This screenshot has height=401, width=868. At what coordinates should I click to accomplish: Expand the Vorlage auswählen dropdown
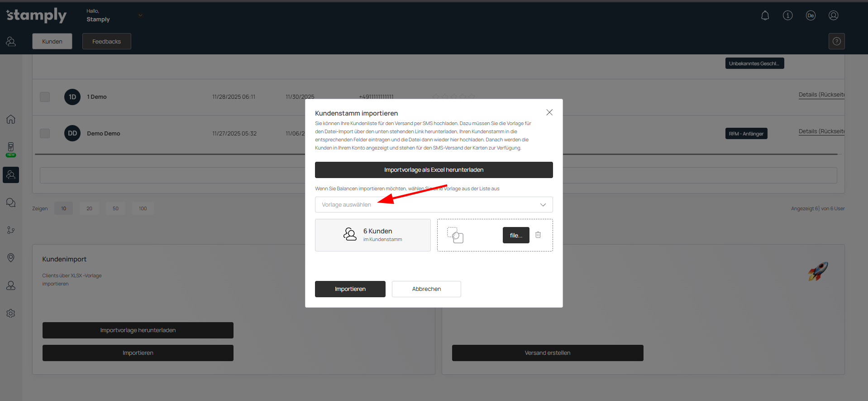[x=434, y=205]
